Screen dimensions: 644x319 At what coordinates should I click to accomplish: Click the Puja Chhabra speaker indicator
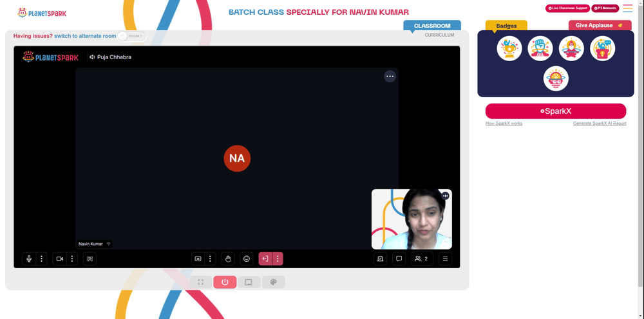coord(111,57)
